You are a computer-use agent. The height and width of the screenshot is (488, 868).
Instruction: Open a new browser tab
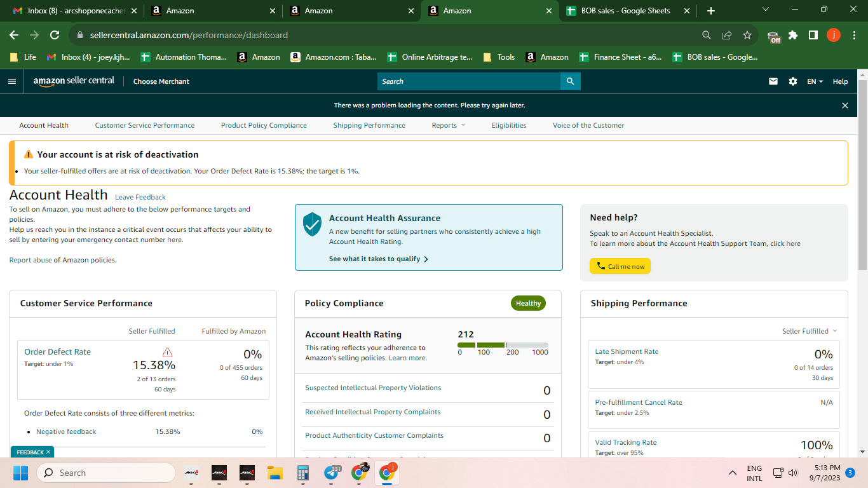[x=711, y=11]
